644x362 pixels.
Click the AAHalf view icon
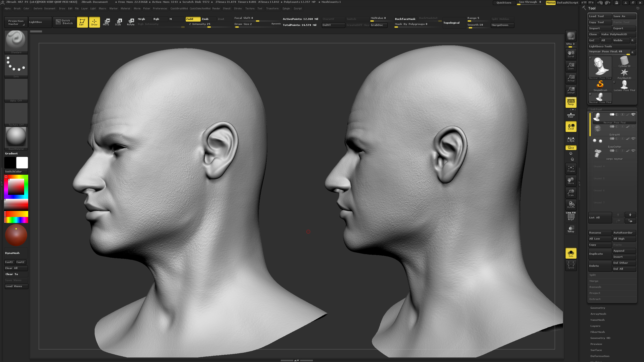(571, 90)
